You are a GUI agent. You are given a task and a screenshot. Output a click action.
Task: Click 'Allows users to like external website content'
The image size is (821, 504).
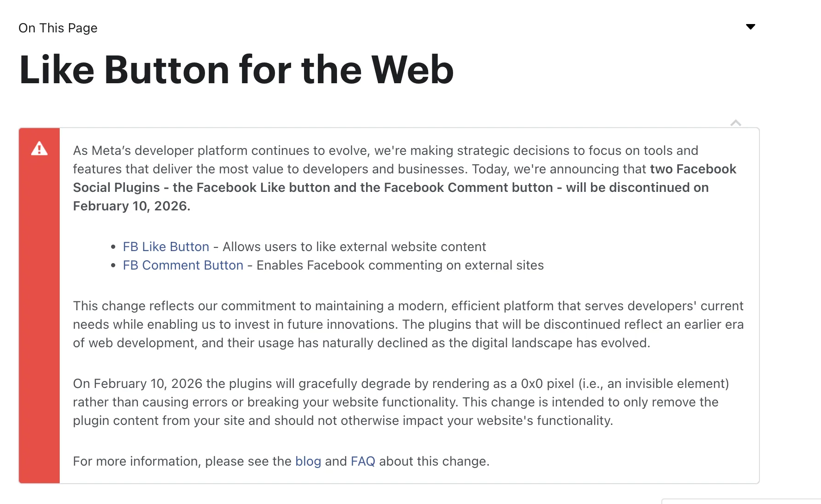[x=354, y=247]
